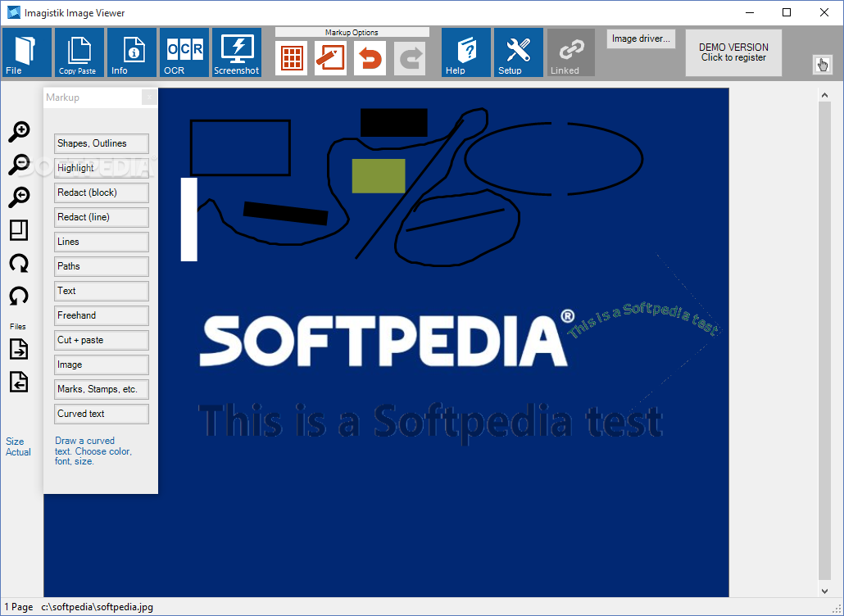
Task: Open the Setup tools icon
Action: pyautogui.click(x=519, y=52)
